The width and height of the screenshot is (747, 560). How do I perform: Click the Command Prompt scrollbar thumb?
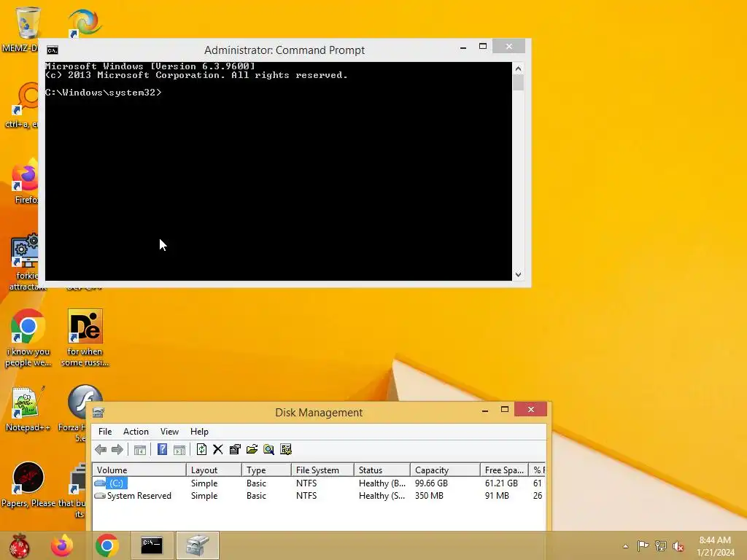click(519, 83)
